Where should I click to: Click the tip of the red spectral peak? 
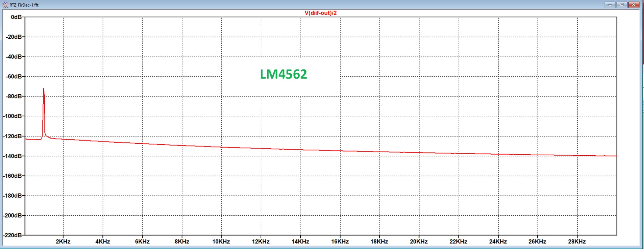43,89
